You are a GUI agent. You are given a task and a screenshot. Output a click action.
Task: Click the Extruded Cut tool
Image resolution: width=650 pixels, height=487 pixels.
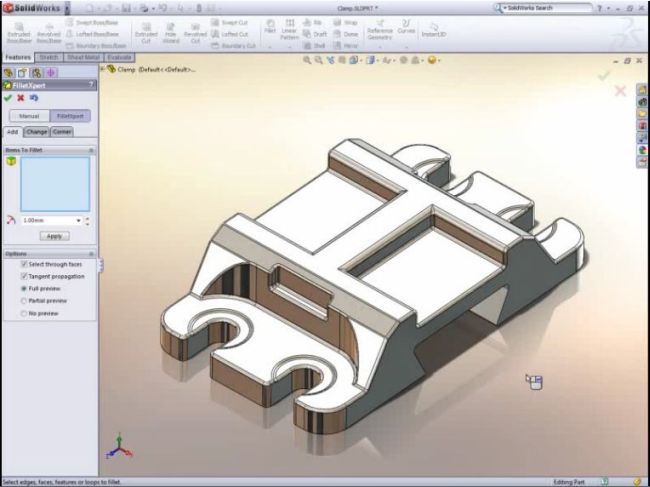[146, 32]
